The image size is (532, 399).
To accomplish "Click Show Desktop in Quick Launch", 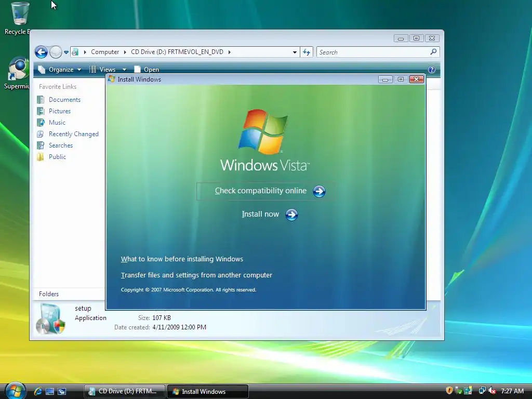I will pos(50,391).
